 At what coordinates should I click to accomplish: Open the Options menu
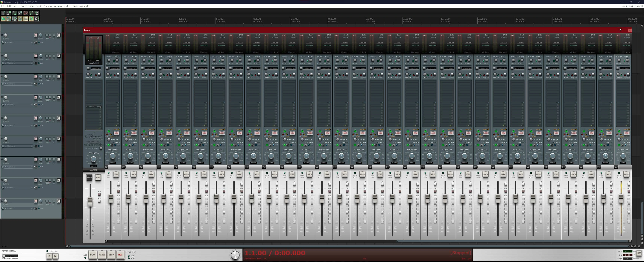tap(48, 6)
